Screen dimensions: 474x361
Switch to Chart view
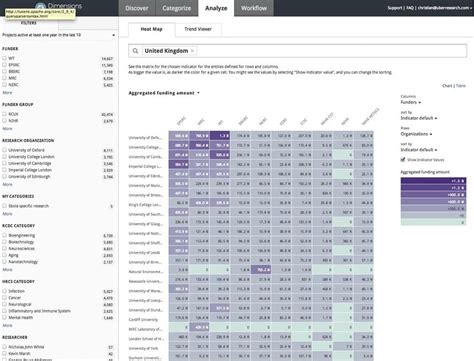tap(447, 86)
